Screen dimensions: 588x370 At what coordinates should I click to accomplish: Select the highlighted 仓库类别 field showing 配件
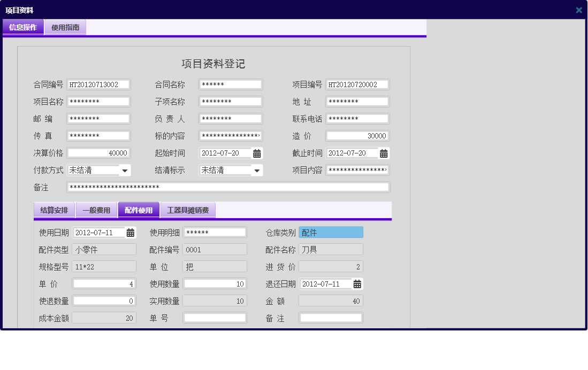click(331, 232)
